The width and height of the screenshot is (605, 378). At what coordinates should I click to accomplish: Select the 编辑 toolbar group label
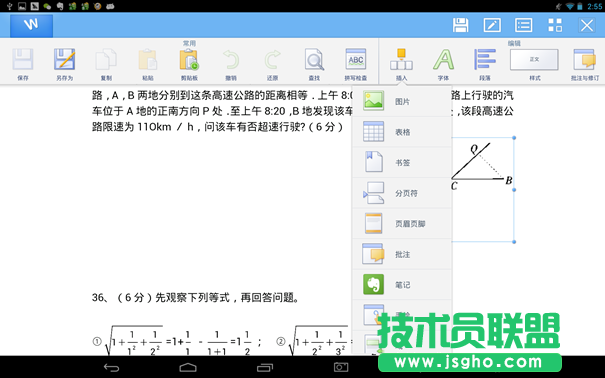514,43
